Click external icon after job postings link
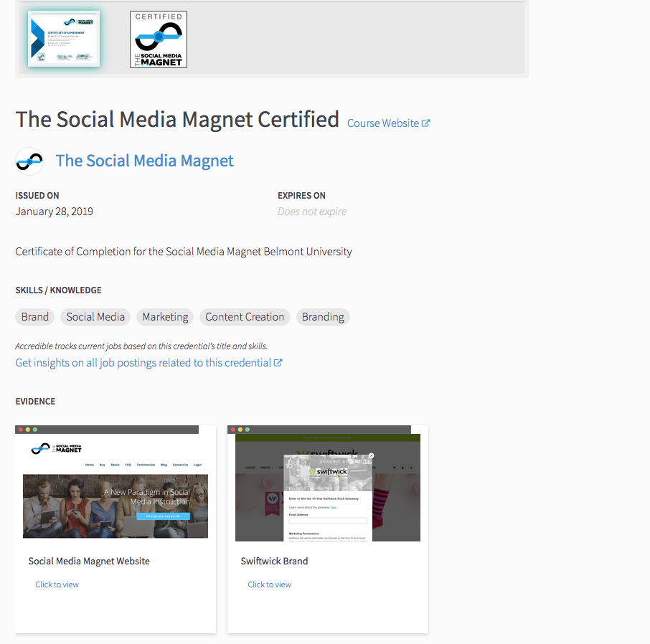The image size is (650, 644). (278, 363)
